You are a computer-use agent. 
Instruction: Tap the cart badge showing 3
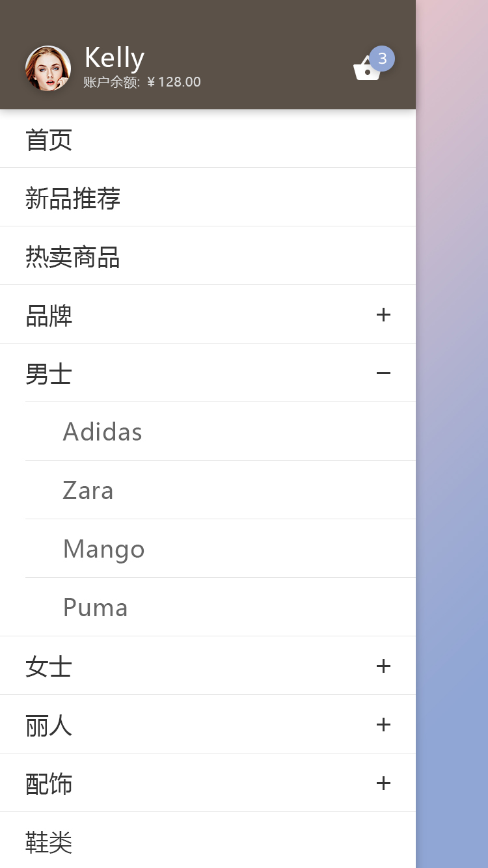382,59
